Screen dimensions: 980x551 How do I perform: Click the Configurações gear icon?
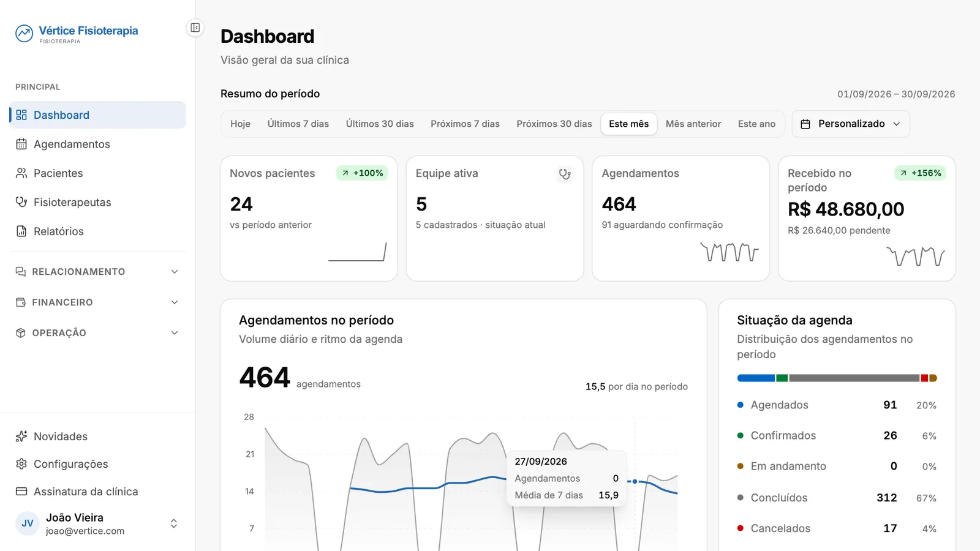point(21,464)
